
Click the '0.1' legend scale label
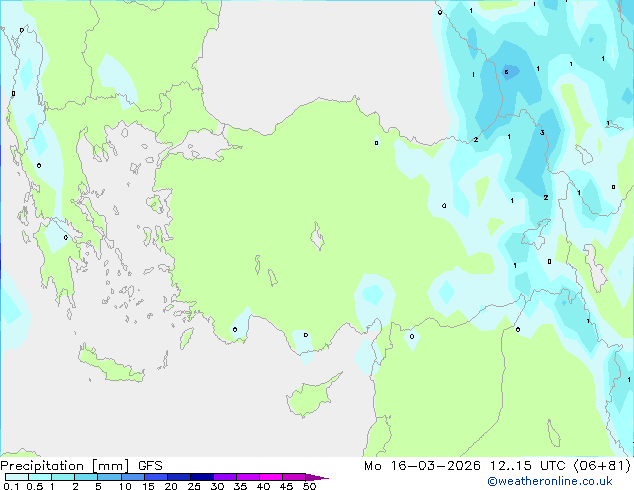click(11, 486)
